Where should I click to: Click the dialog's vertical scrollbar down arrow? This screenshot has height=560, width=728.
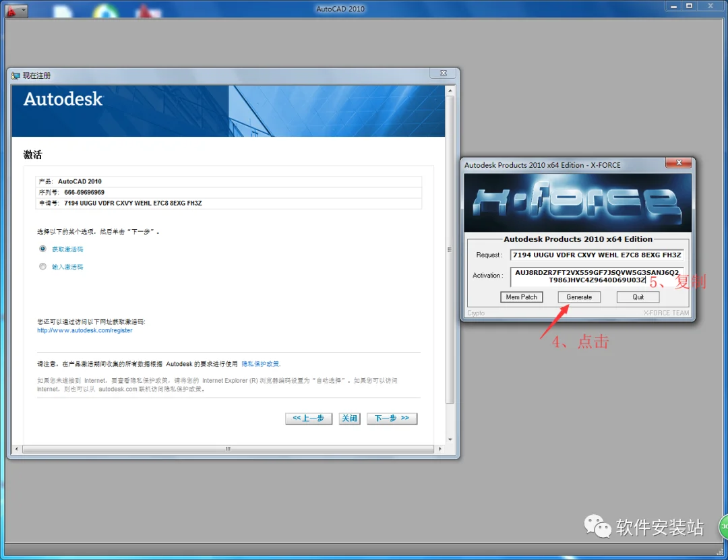pyautogui.click(x=450, y=439)
